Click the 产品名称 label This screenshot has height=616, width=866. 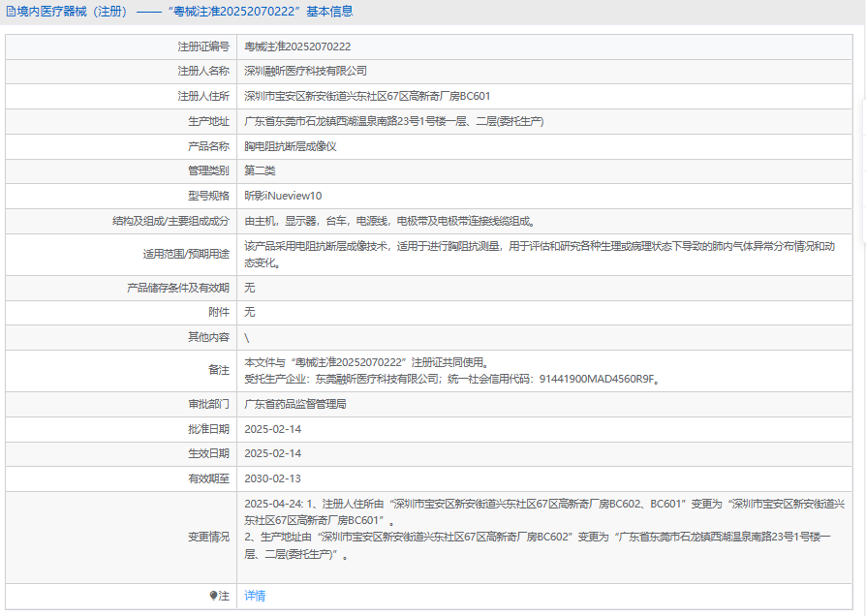coord(208,146)
